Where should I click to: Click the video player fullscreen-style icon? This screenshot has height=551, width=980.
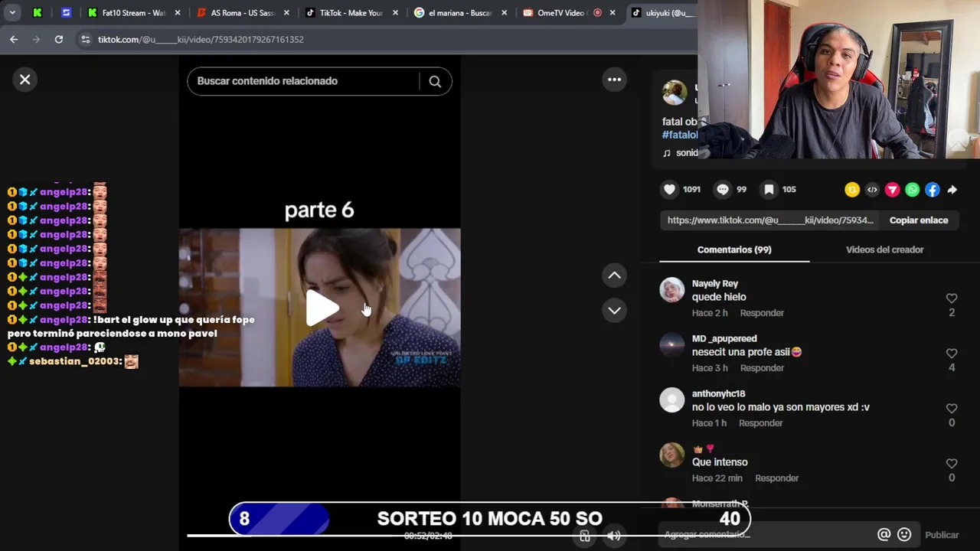585,536
